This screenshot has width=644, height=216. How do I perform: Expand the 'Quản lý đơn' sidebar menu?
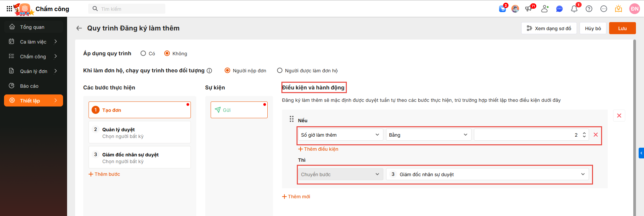[34, 71]
